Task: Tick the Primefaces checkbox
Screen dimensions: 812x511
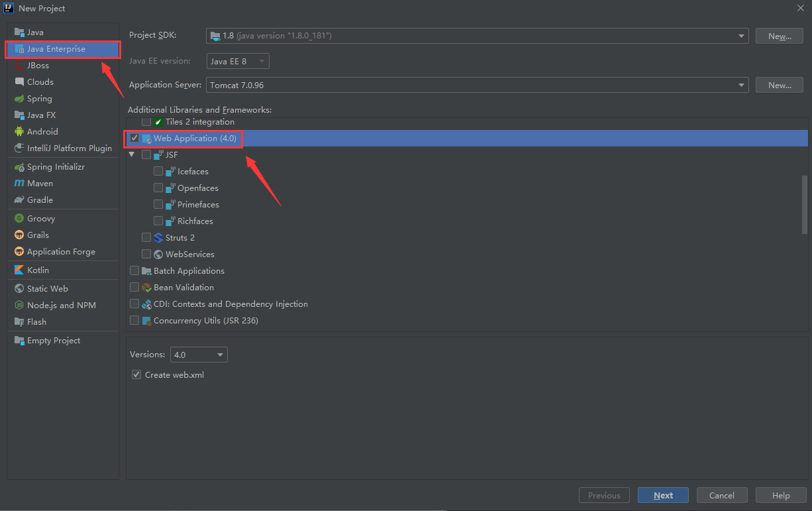Action: (158, 205)
